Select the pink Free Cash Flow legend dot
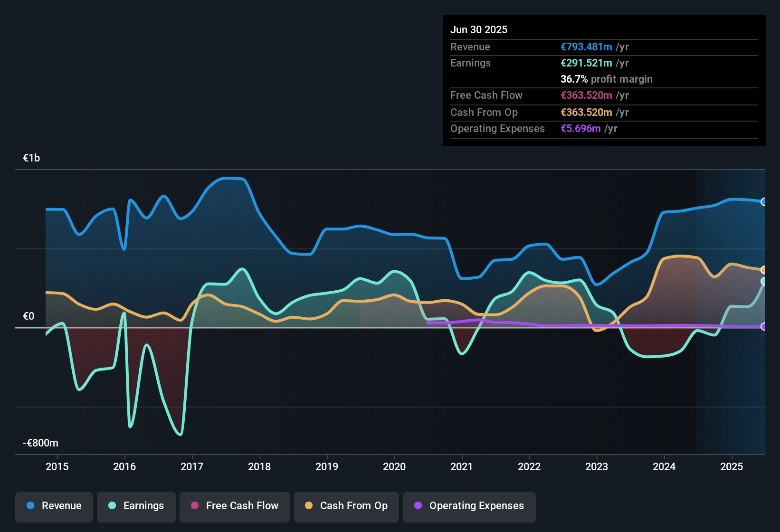780x532 pixels. [195, 506]
